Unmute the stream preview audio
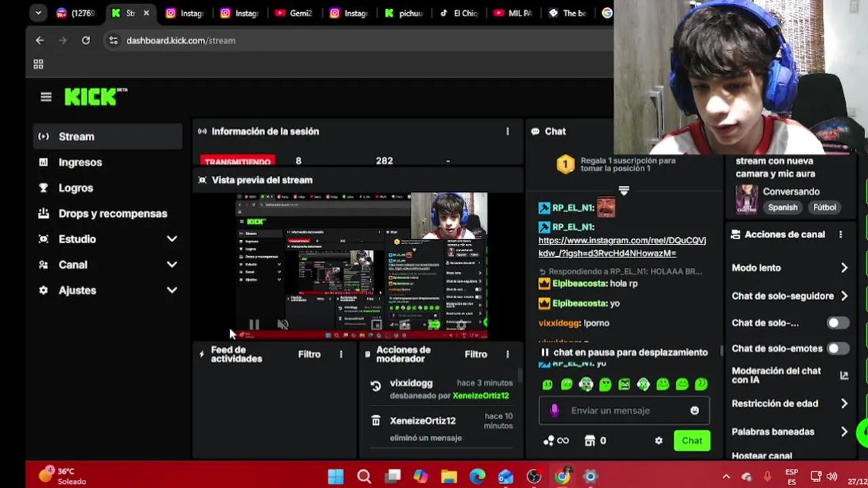The width and height of the screenshot is (868, 488). coord(283,325)
